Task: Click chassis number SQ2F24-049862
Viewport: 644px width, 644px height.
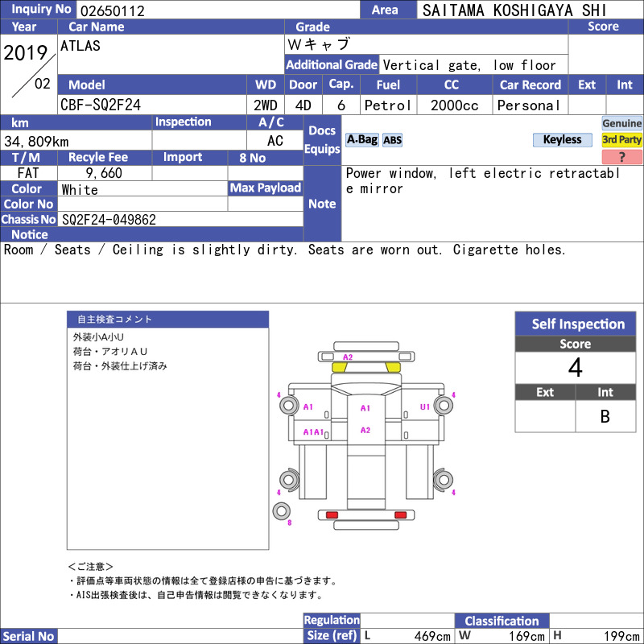Action: click(109, 220)
